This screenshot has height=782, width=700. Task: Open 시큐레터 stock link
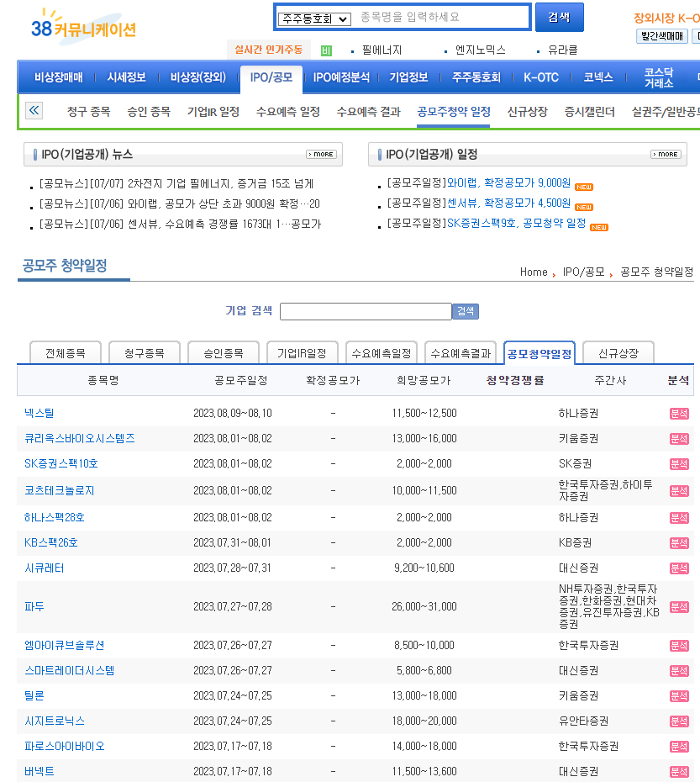point(45,568)
